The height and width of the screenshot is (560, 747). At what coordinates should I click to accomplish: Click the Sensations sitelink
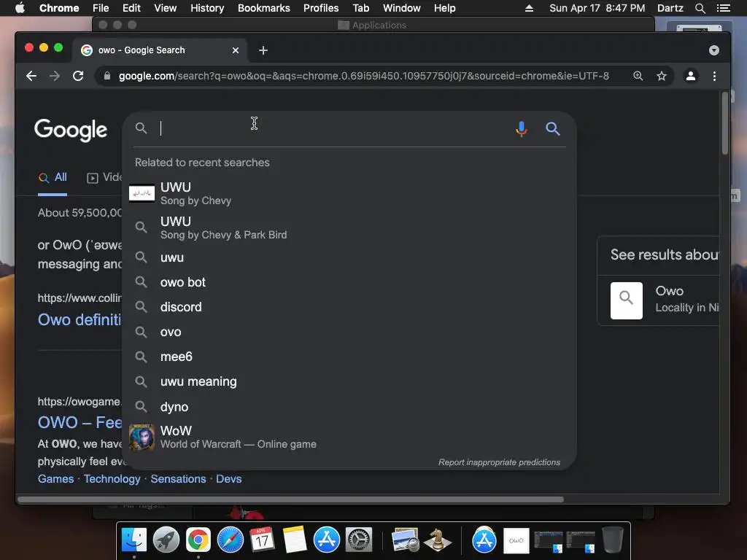coord(178,479)
